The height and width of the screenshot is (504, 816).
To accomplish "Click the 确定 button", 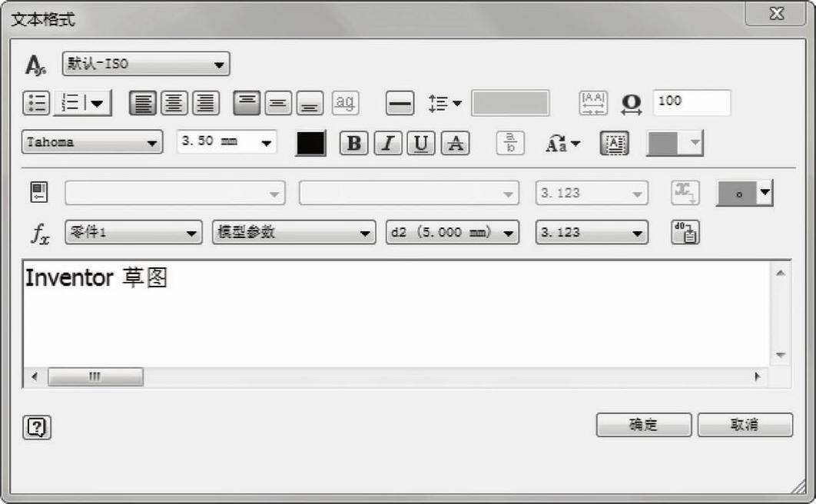I will 644,425.
